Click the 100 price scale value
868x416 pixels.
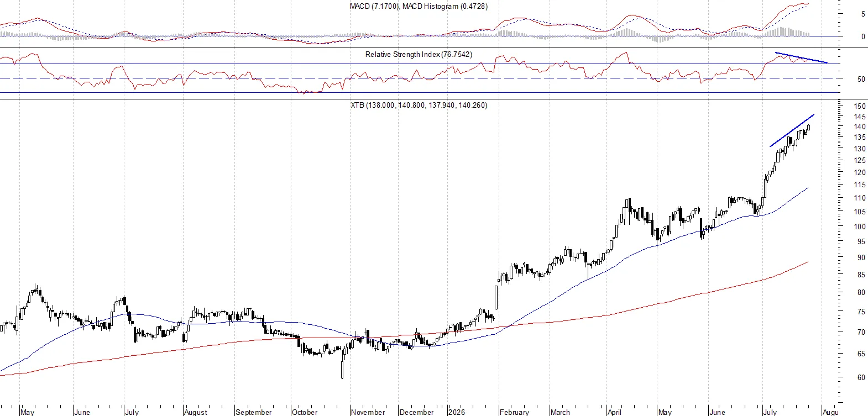click(x=860, y=227)
